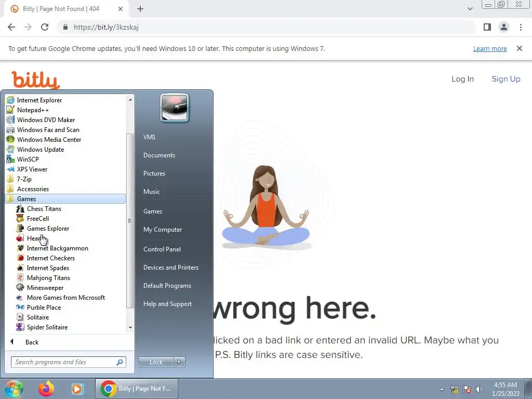Start Internet Spades
The image size is (532, 399).
tap(48, 268)
